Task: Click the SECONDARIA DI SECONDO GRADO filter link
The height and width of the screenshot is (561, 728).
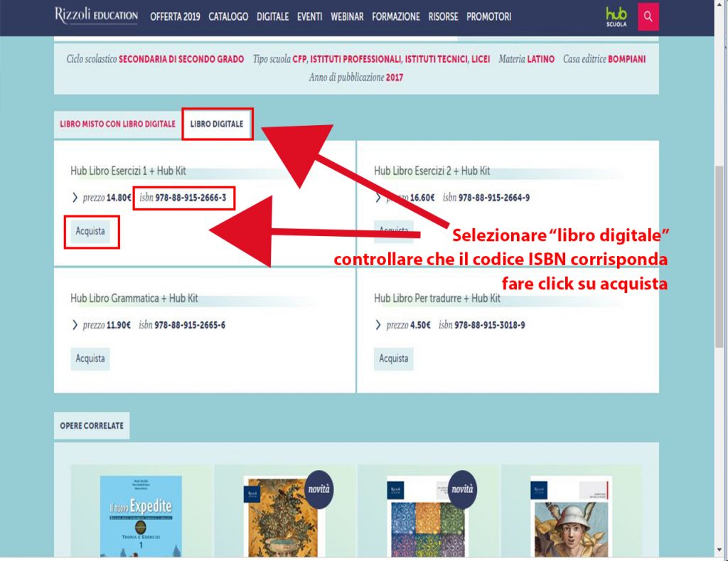Action: [x=181, y=60]
